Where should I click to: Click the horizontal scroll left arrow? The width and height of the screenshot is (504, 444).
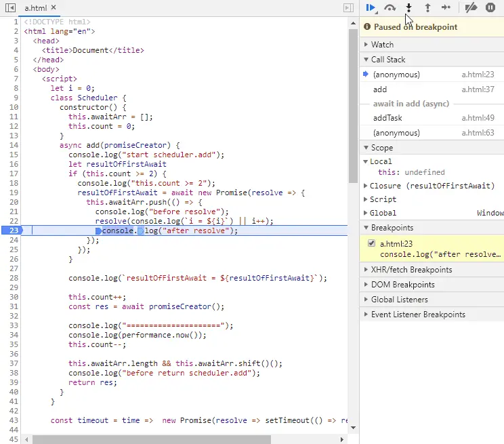click(26, 439)
